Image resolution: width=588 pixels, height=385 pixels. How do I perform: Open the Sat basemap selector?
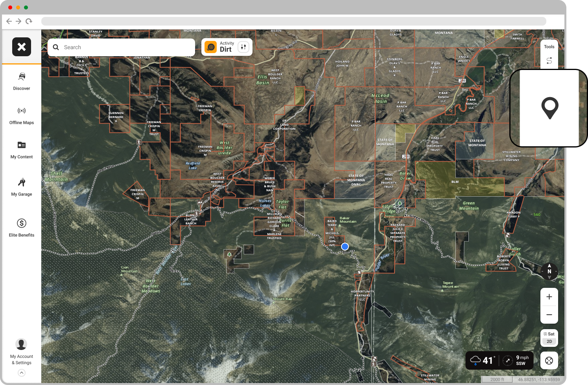pyautogui.click(x=549, y=334)
